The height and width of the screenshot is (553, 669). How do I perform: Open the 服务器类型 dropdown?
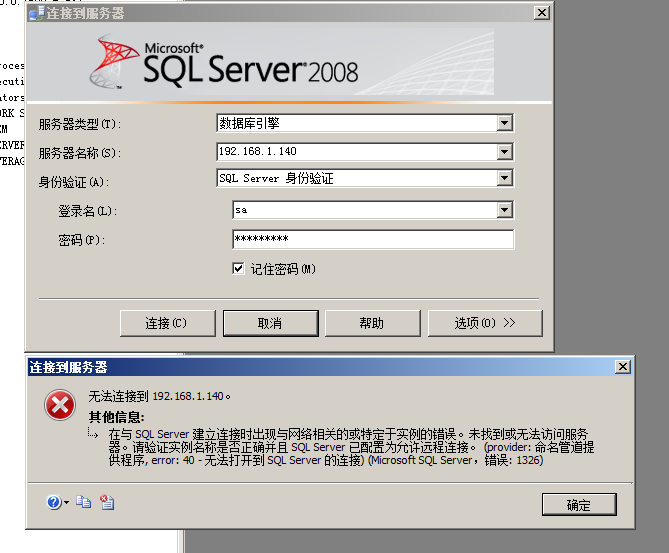504,123
